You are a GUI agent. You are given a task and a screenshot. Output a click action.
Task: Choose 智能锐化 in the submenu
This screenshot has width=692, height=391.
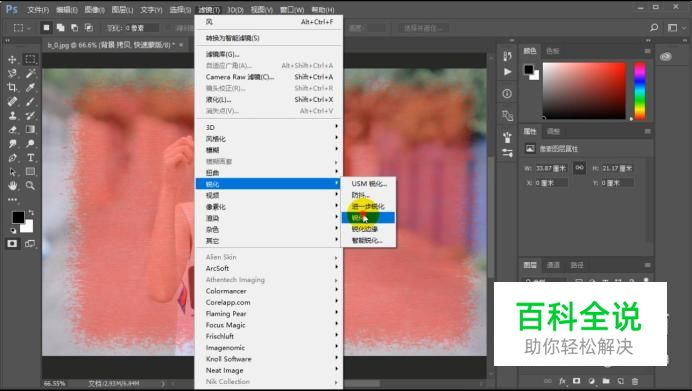(369, 241)
